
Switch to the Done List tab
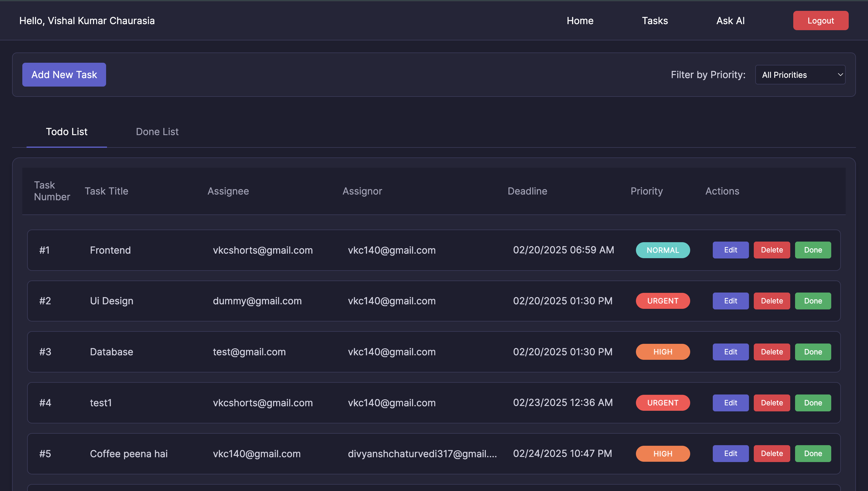pyautogui.click(x=157, y=131)
